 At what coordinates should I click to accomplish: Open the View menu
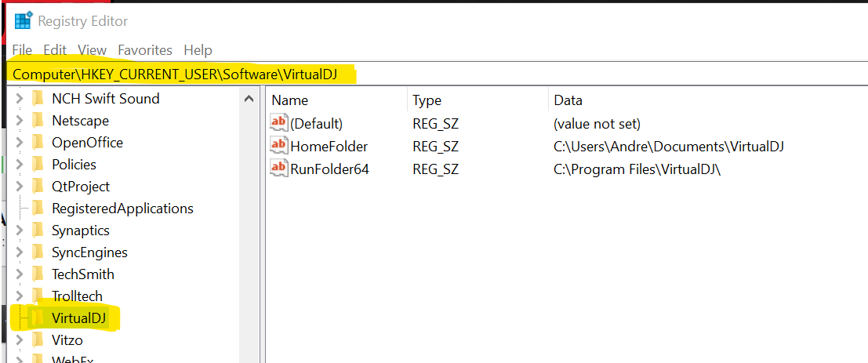coord(92,50)
